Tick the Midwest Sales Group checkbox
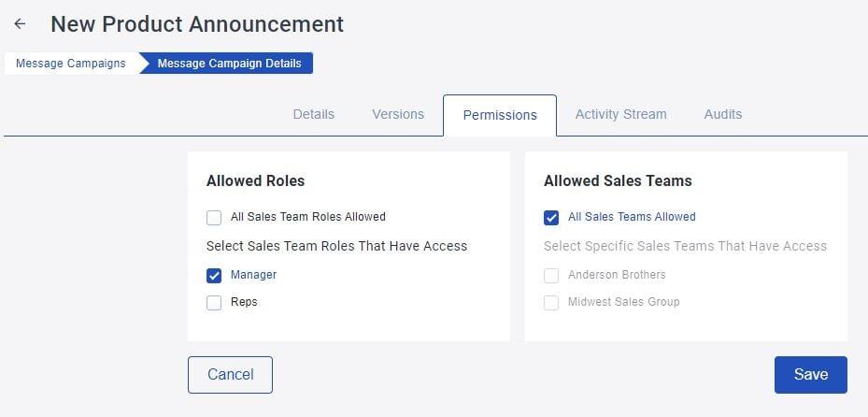Viewport: 868px width, 417px height. click(551, 303)
